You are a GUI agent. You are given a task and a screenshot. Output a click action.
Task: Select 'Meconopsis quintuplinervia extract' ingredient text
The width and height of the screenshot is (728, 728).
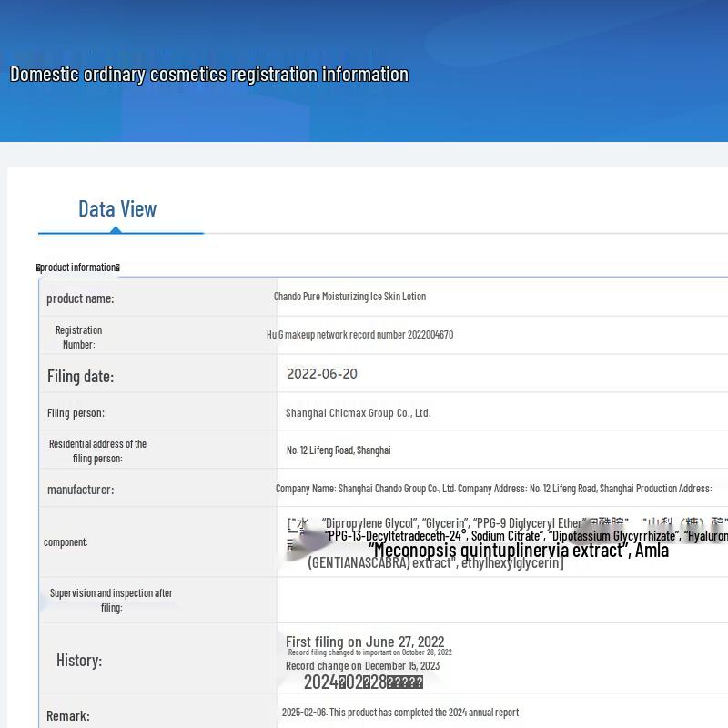pos(500,551)
